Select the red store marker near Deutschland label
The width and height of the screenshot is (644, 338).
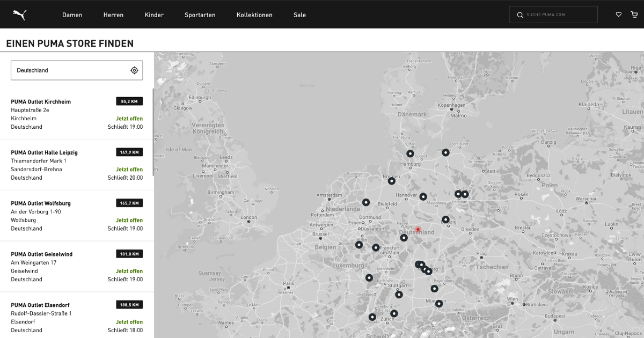tap(418, 229)
